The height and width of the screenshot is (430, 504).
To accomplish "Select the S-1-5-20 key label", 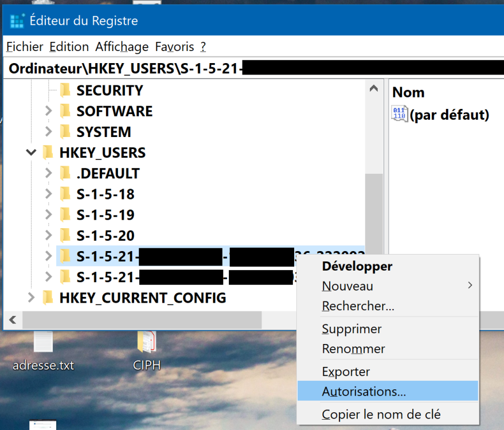I will (x=106, y=236).
